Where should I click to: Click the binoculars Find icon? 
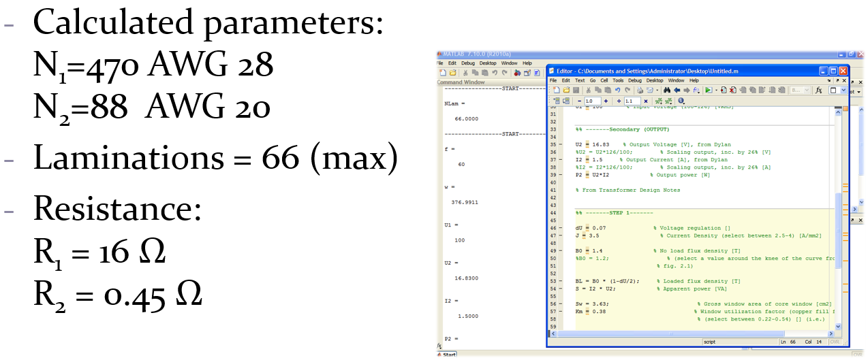[x=667, y=90]
